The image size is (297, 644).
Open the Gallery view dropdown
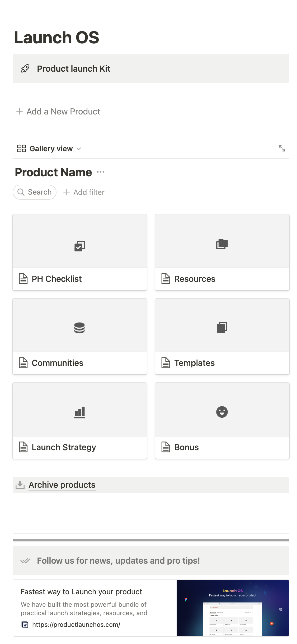click(49, 149)
